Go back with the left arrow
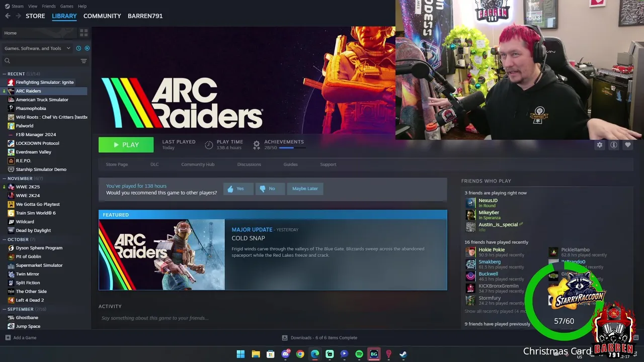 click(x=8, y=16)
